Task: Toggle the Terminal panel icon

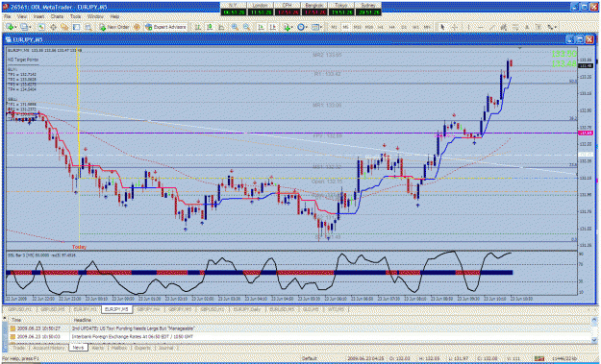Action: 76,27
